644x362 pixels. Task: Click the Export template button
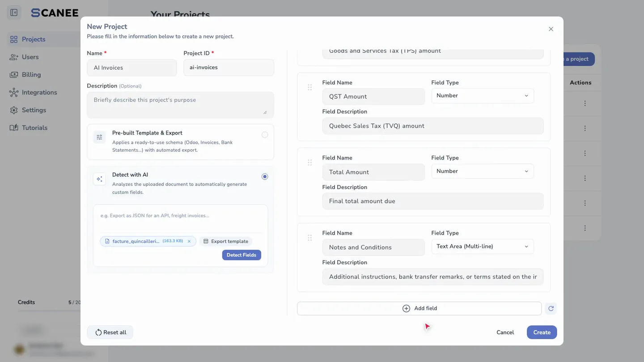coord(226,241)
